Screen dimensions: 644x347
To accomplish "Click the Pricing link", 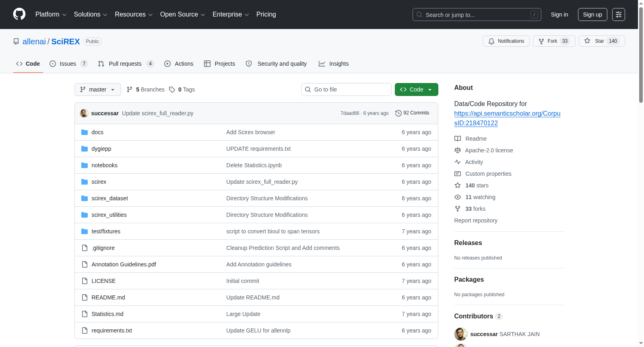I will coord(266,15).
